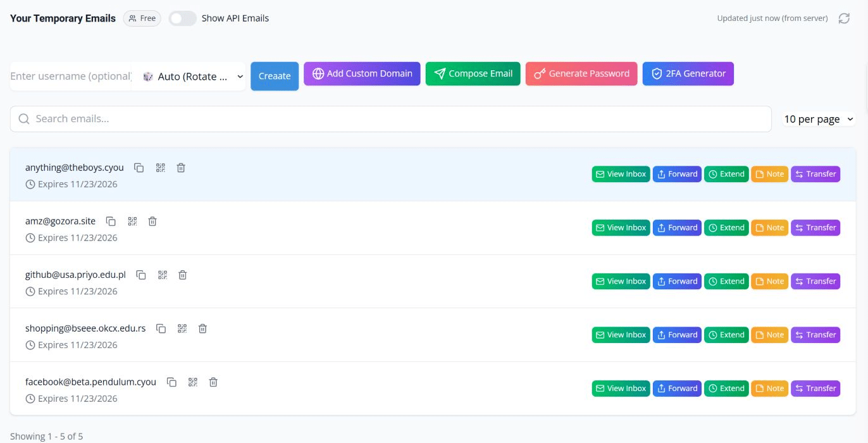View Inbox for anything@theboys.cyou
This screenshot has height=443, width=868.
621,174
